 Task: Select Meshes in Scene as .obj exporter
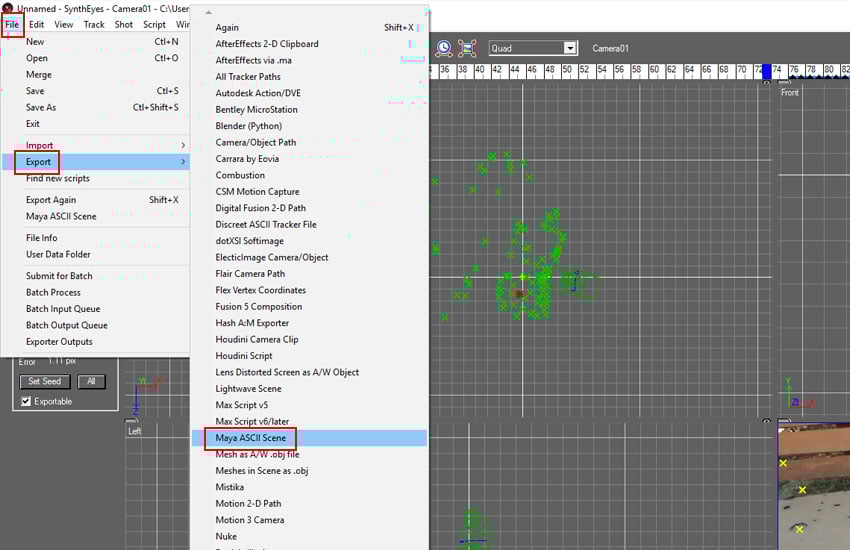pyautogui.click(x=310, y=471)
